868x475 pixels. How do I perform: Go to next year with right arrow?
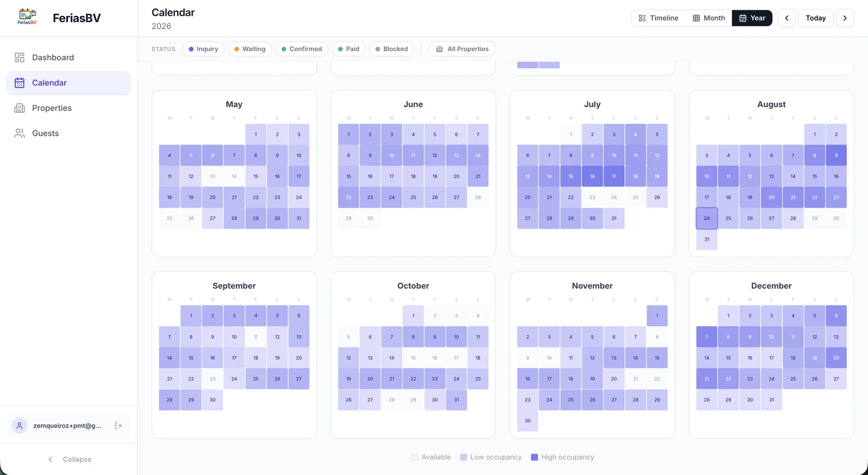coord(845,18)
